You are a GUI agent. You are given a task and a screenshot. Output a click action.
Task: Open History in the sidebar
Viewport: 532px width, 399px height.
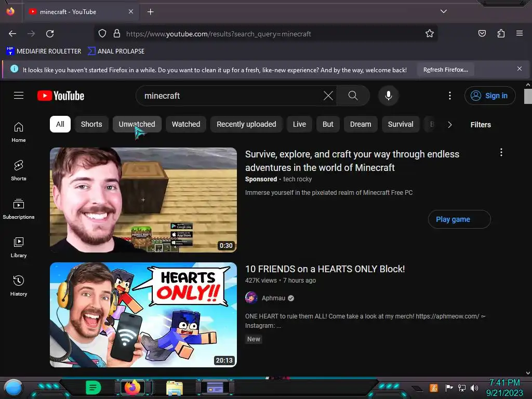(19, 286)
